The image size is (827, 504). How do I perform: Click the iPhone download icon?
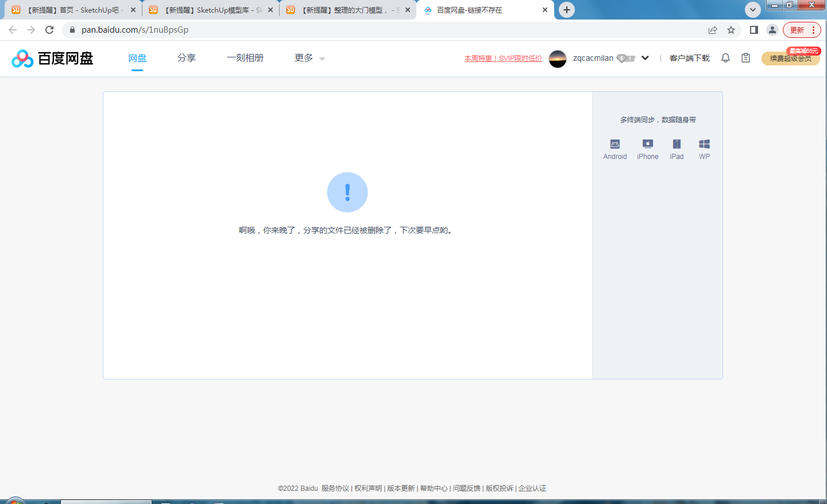coord(647,144)
